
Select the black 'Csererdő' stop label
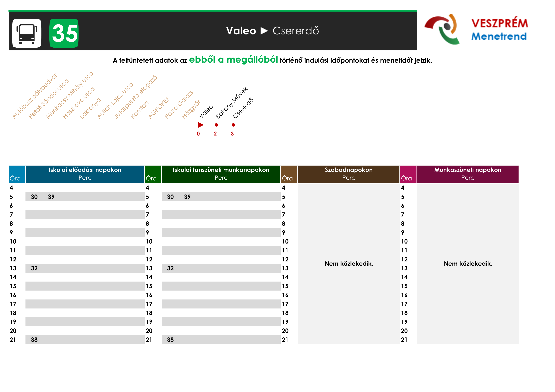click(x=243, y=108)
